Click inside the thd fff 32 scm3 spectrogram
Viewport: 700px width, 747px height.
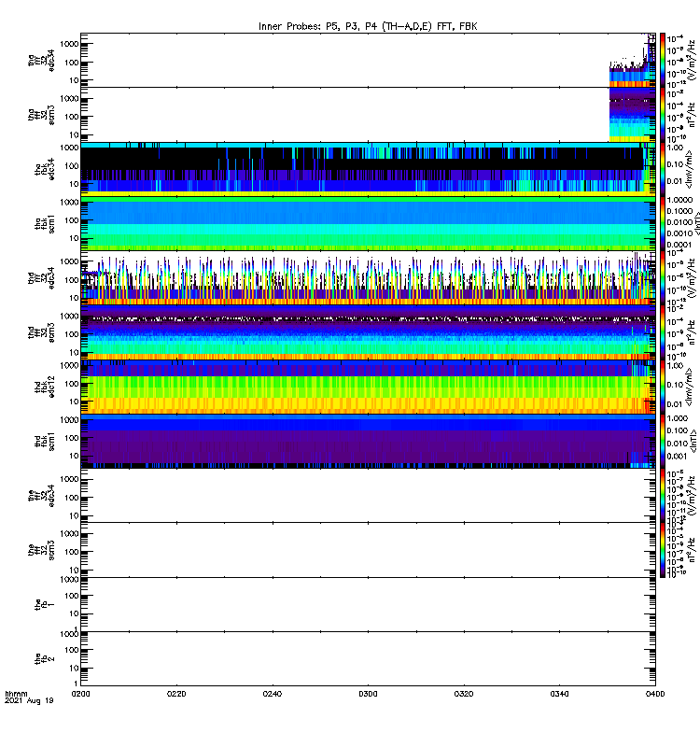(368, 332)
